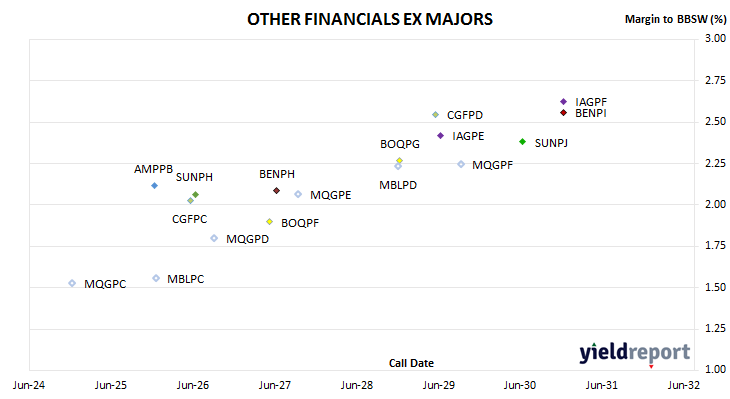Select the purple IAGPE data point
The height and width of the screenshot is (399, 730).
[440, 136]
